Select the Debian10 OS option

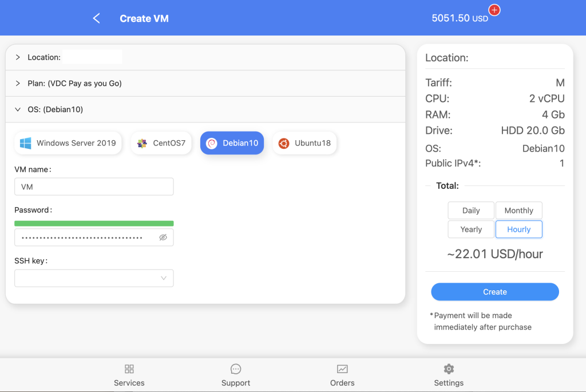(x=232, y=143)
